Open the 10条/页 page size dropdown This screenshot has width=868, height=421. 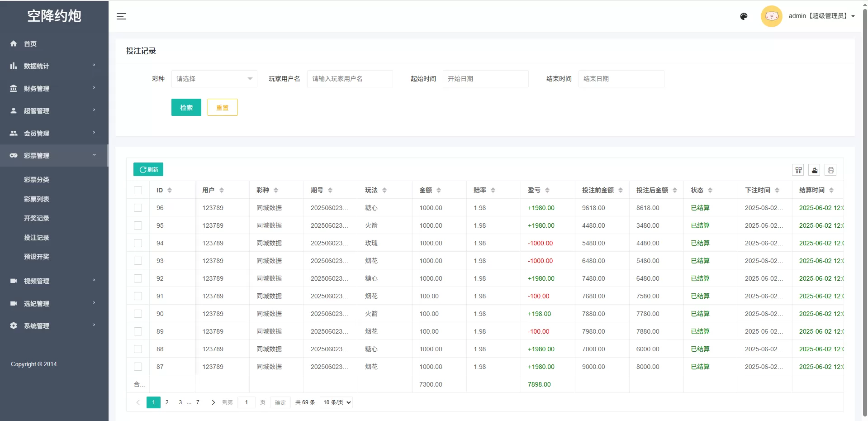[336, 402]
